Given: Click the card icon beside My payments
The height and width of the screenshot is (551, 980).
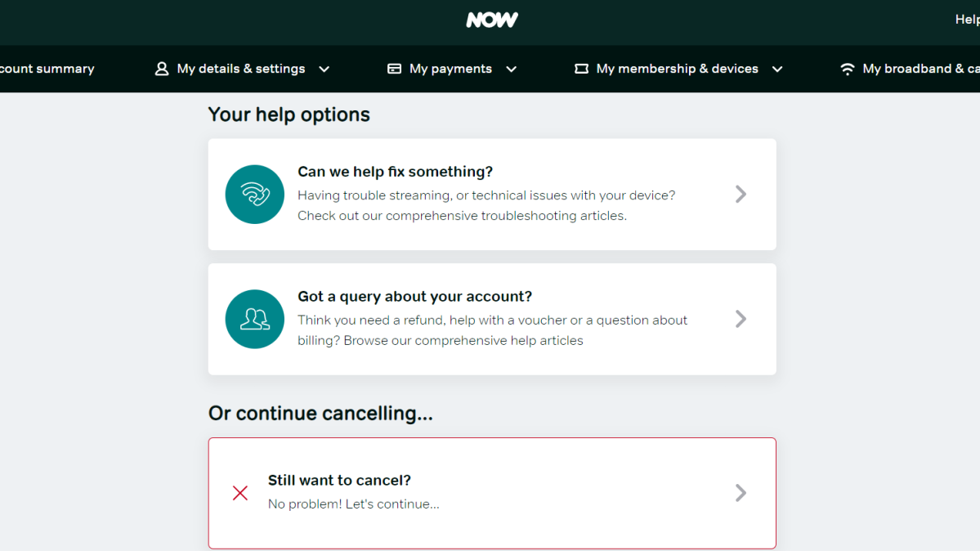Looking at the screenshot, I should [x=395, y=69].
